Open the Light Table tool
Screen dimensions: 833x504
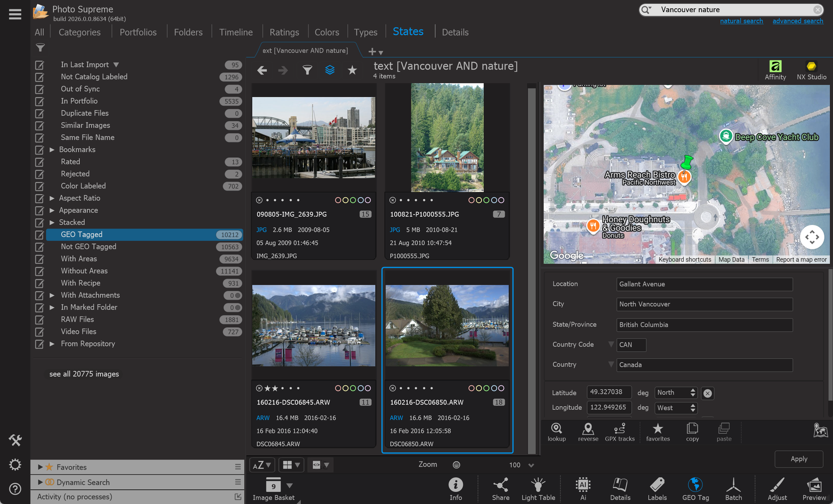tap(538, 489)
